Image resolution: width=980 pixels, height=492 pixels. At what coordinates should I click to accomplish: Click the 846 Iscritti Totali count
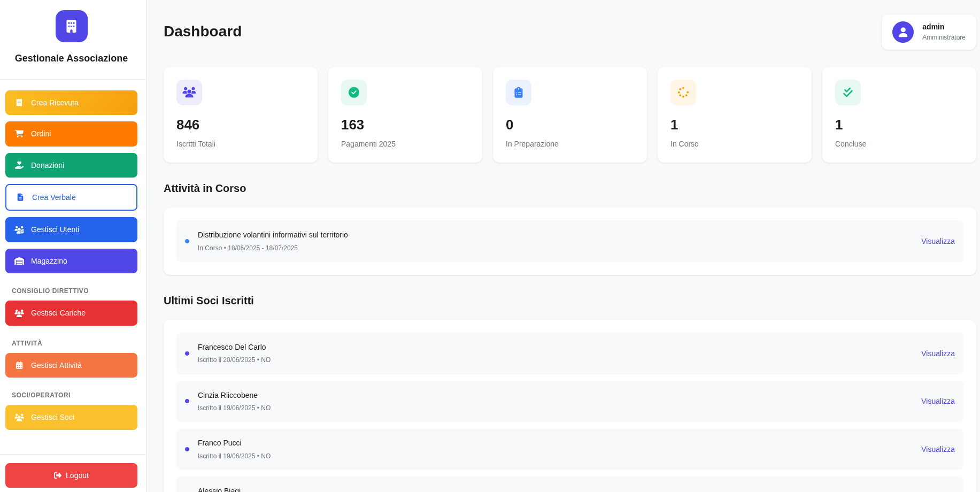(188, 125)
